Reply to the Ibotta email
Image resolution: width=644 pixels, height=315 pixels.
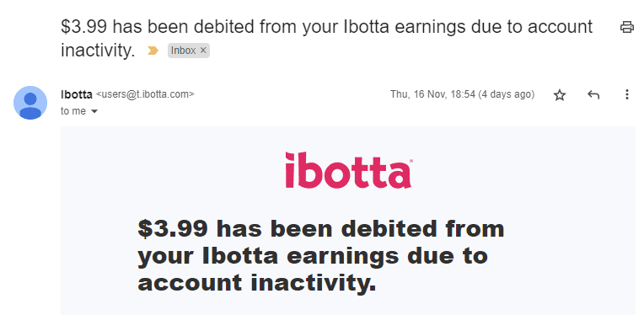pyautogui.click(x=593, y=94)
